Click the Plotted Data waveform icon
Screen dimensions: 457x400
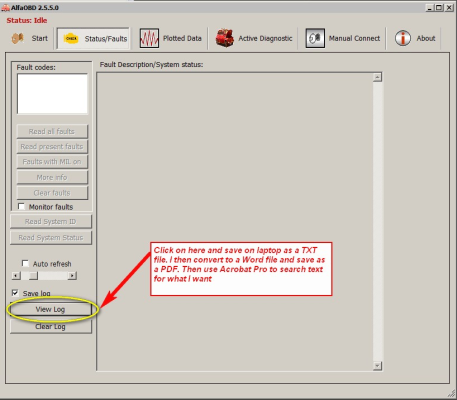[149, 38]
